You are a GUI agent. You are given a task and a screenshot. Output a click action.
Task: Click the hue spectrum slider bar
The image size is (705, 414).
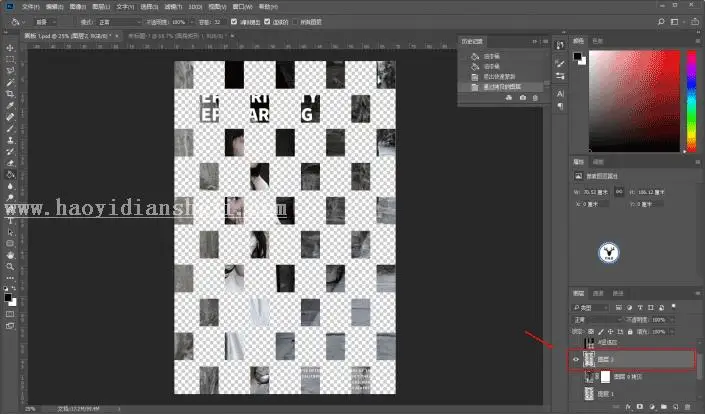coord(691,101)
